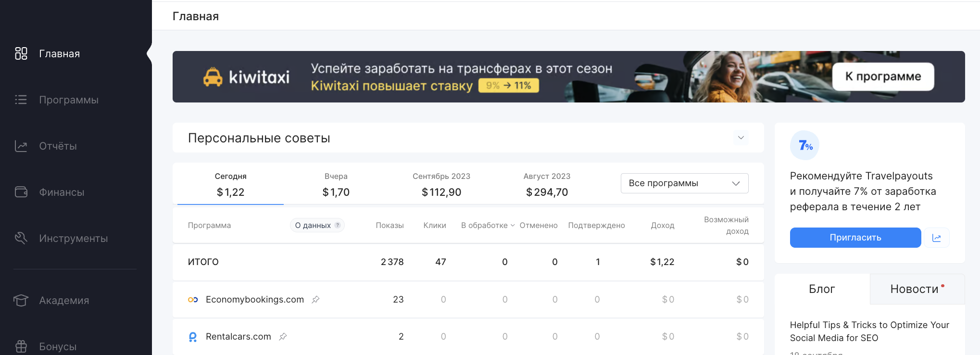
Task: Select the Август 2023 period tab
Action: pyautogui.click(x=547, y=185)
